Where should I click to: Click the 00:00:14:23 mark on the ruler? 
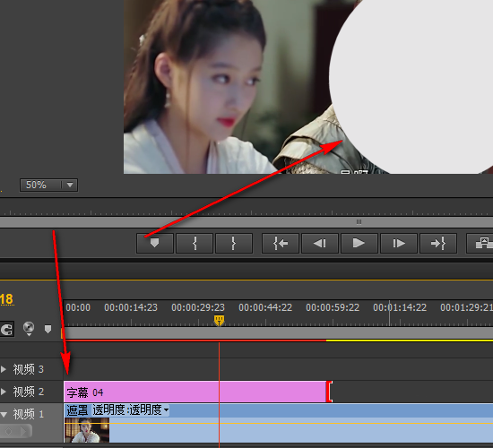(131, 307)
